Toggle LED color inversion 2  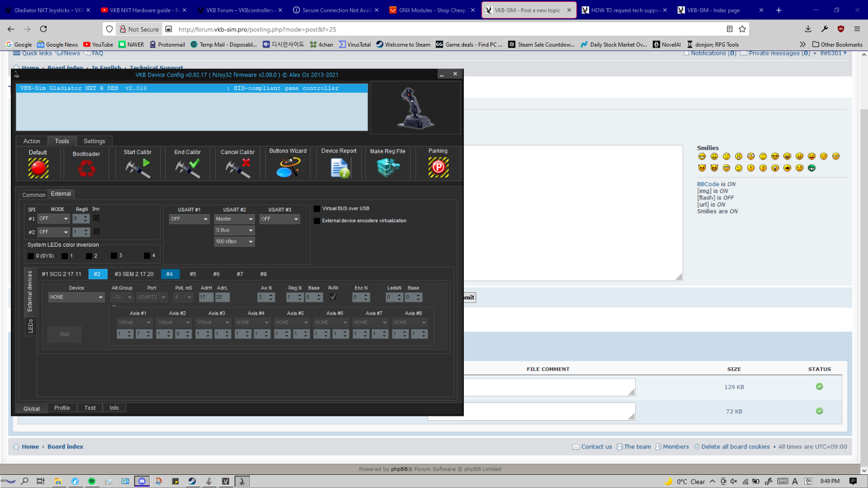89,256
